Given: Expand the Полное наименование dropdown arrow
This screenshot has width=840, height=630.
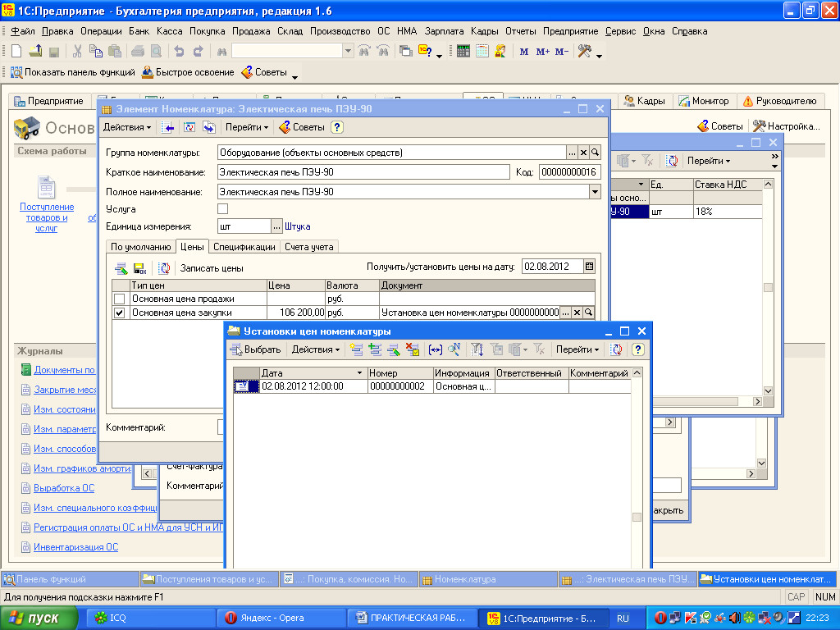Looking at the screenshot, I should 595,192.
